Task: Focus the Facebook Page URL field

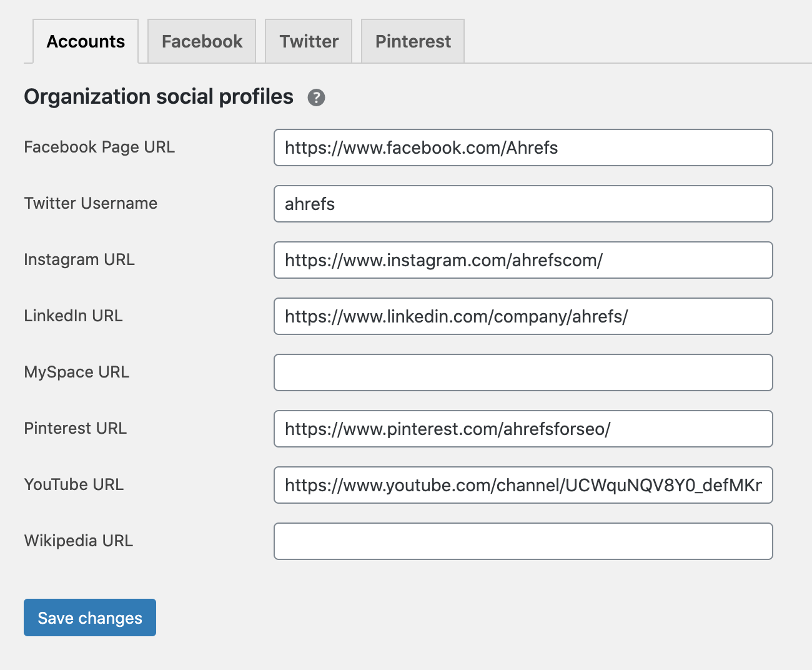Action: click(523, 147)
